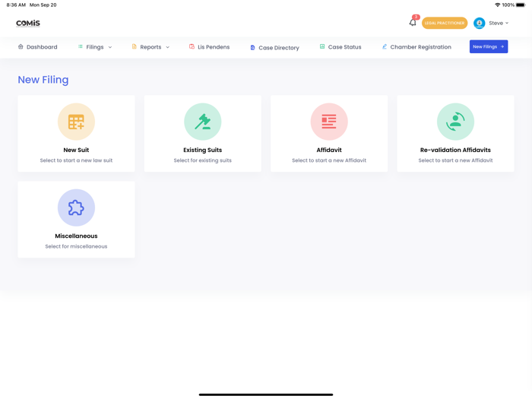The width and height of the screenshot is (532, 399).
Task: Click the notification bell icon
Action: click(x=413, y=23)
